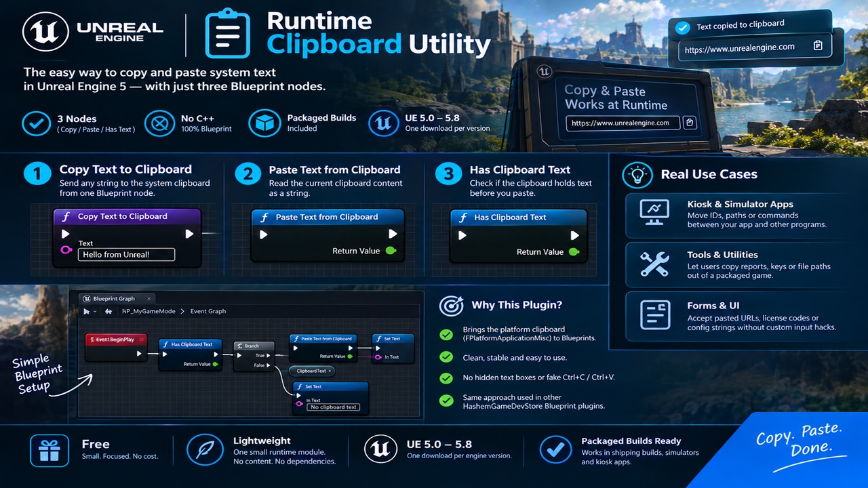This screenshot has width=868, height=488.
Task: Click the URL field on the monitor screen
Action: click(x=622, y=123)
